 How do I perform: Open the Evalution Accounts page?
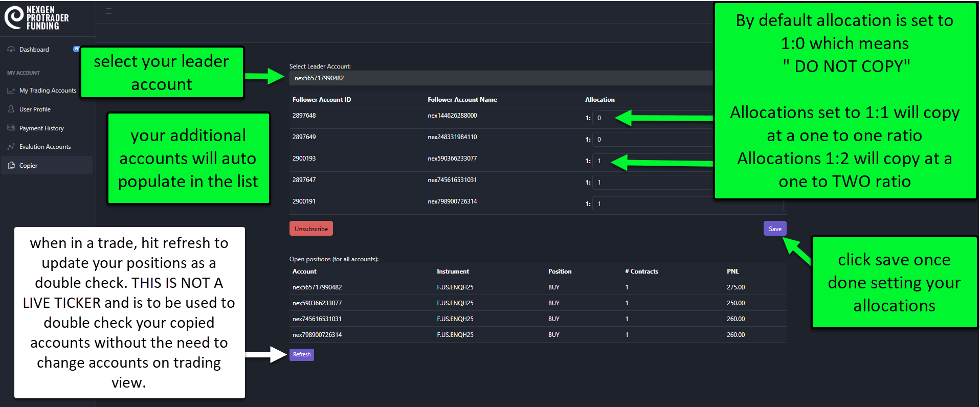click(45, 147)
